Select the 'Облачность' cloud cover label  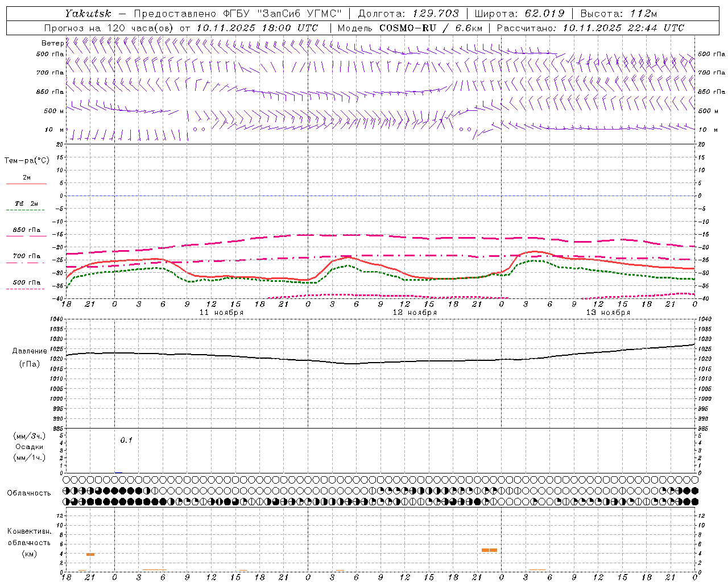pyautogui.click(x=29, y=493)
